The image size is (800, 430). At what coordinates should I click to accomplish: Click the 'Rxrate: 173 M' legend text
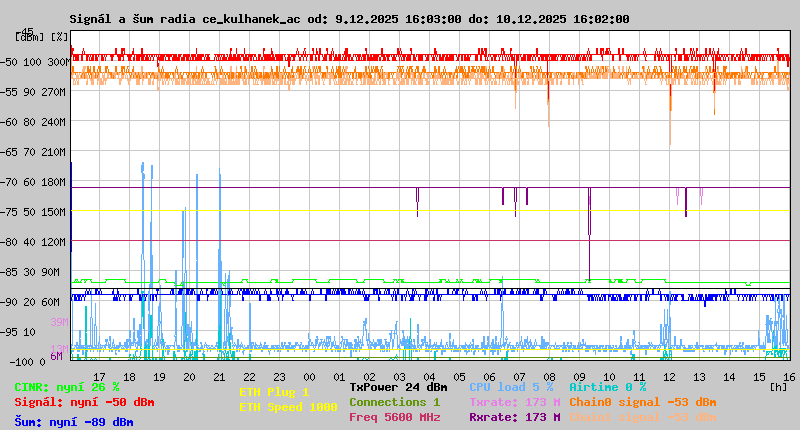click(x=515, y=417)
